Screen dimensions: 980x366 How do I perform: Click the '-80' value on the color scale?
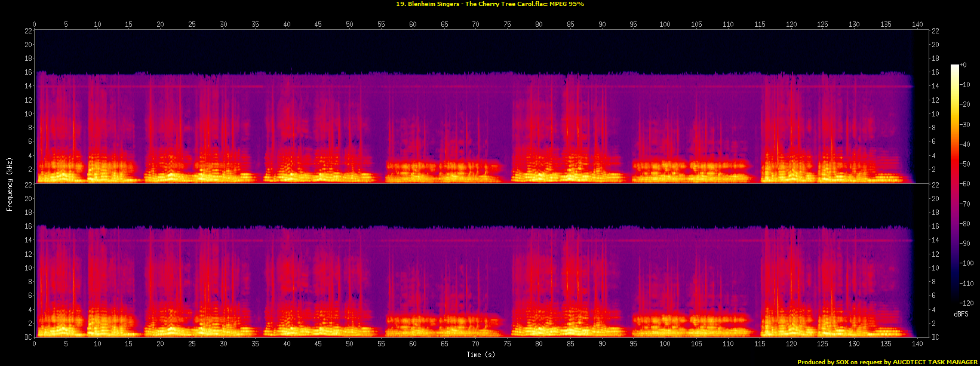point(965,224)
